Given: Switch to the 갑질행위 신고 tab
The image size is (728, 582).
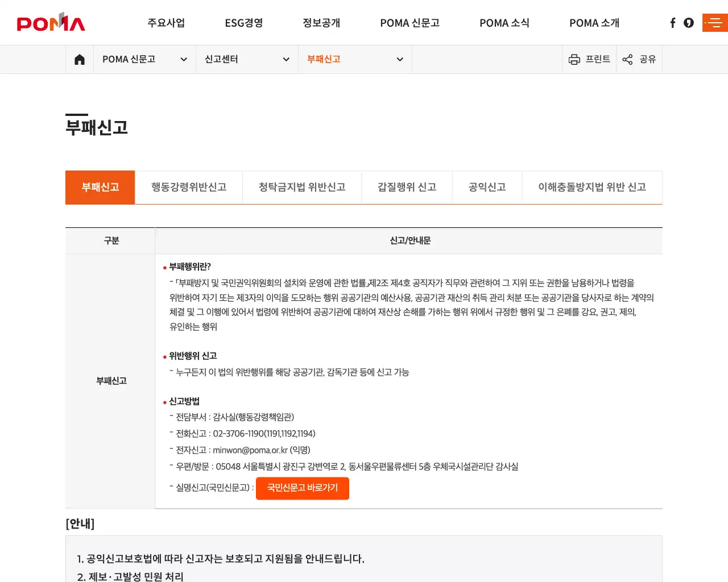Looking at the screenshot, I should click(407, 187).
